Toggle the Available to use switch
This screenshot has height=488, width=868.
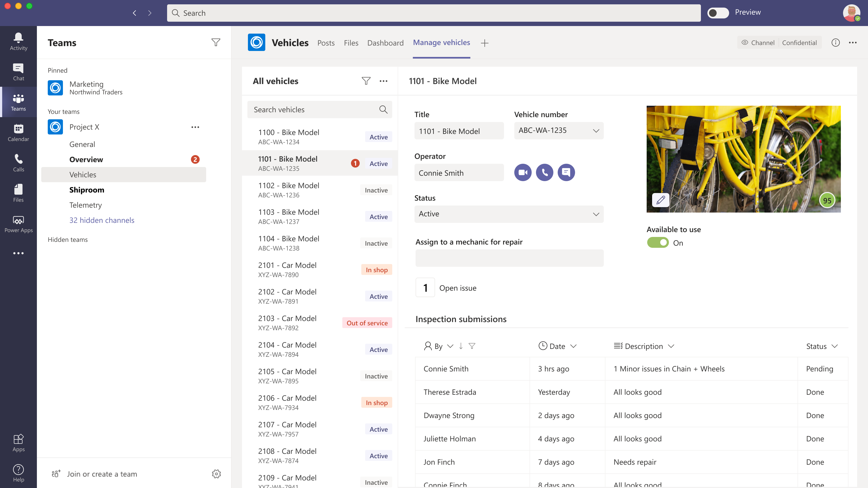pyautogui.click(x=658, y=243)
